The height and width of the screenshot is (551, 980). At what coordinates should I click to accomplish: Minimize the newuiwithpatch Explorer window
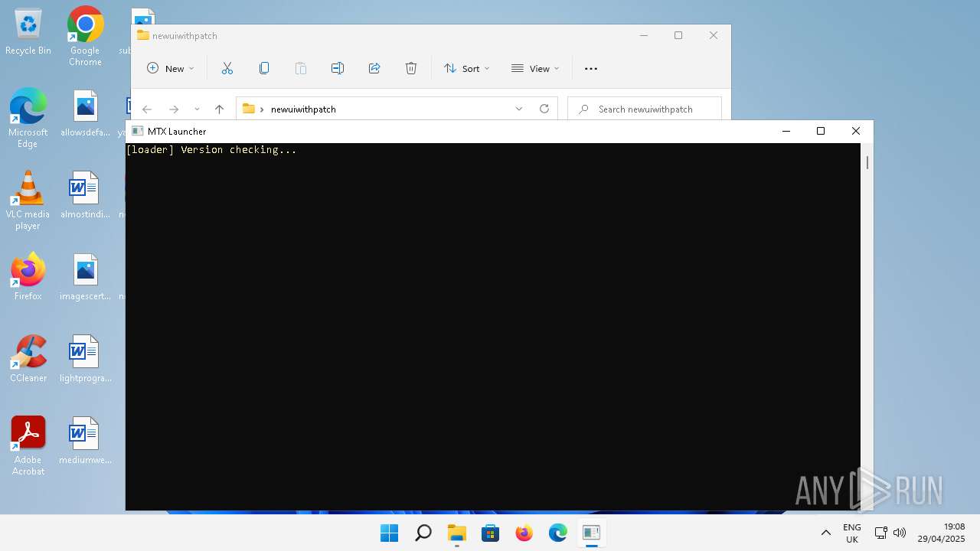[x=643, y=35]
